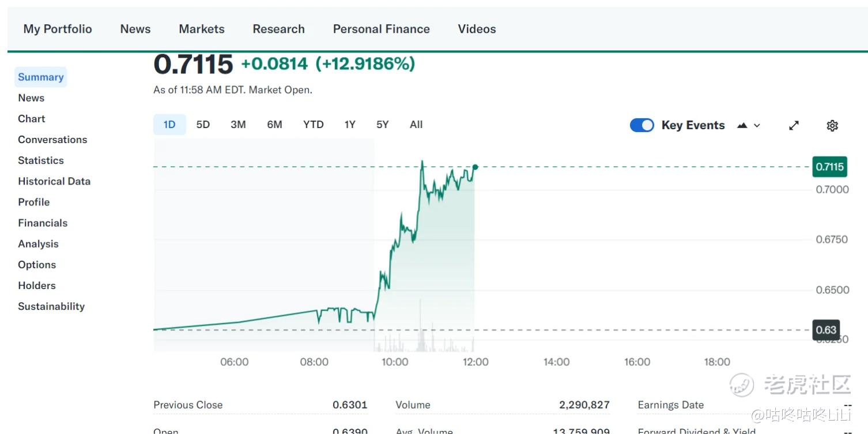Click the 0.63 previous close tag
Image resolution: width=868 pixels, height=435 pixels.
tap(826, 330)
